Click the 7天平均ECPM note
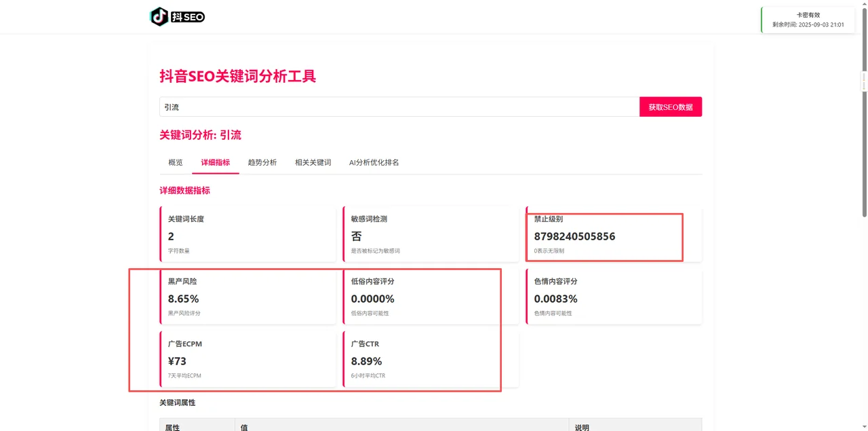The height and width of the screenshot is (431, 868). 185,376
